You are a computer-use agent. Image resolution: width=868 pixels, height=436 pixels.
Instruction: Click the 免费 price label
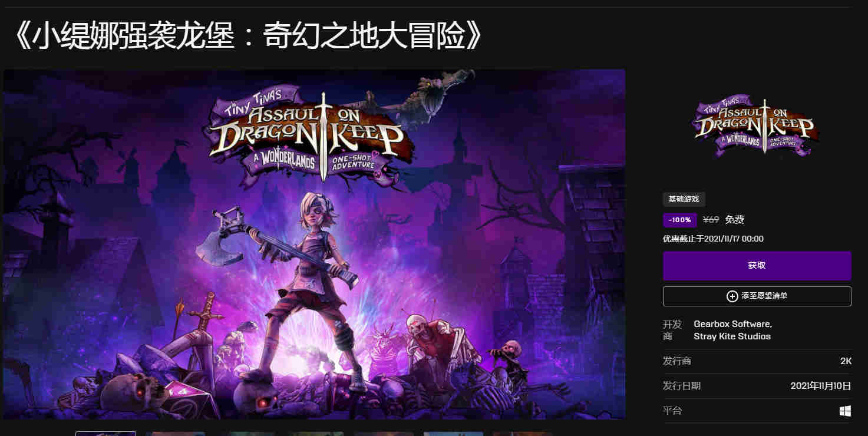(734, 220)
